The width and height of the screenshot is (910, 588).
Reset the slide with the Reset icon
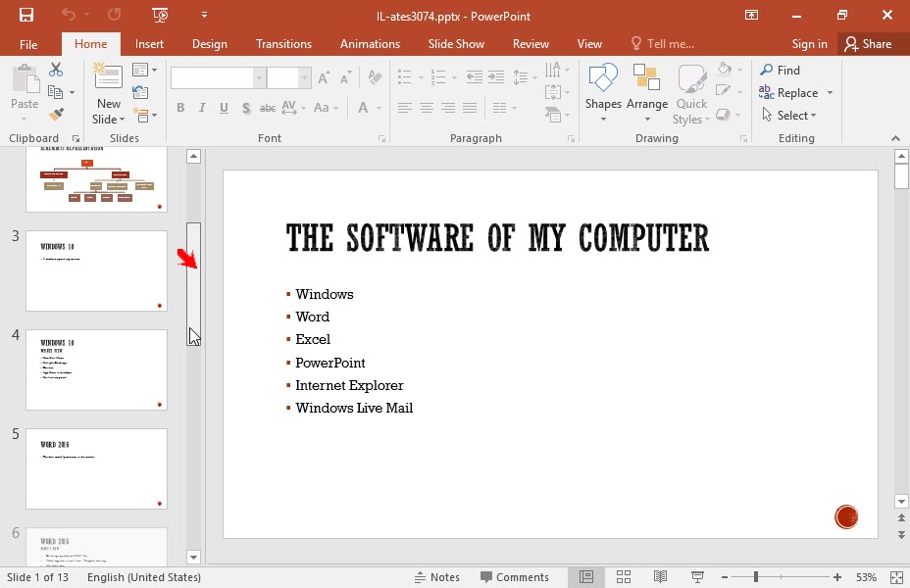[140, 92]
